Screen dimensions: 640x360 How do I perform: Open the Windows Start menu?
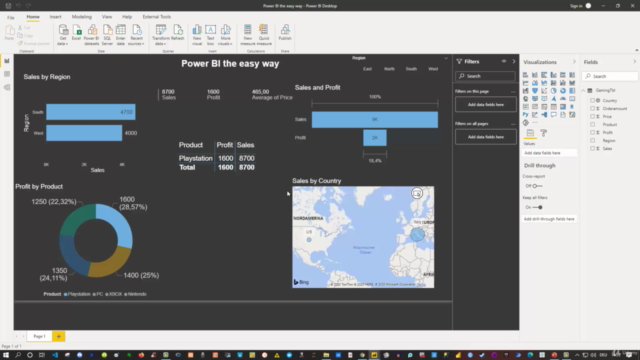[6, 355]
